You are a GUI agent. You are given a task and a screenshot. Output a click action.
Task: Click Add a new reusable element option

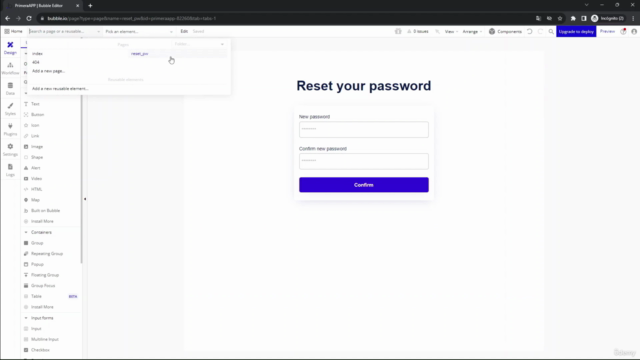click(60, 89)
